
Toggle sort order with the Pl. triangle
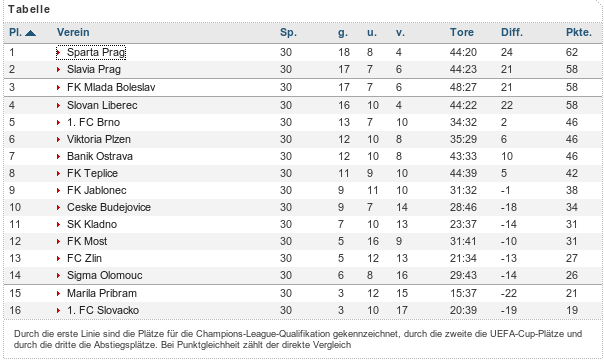point(30,33)
